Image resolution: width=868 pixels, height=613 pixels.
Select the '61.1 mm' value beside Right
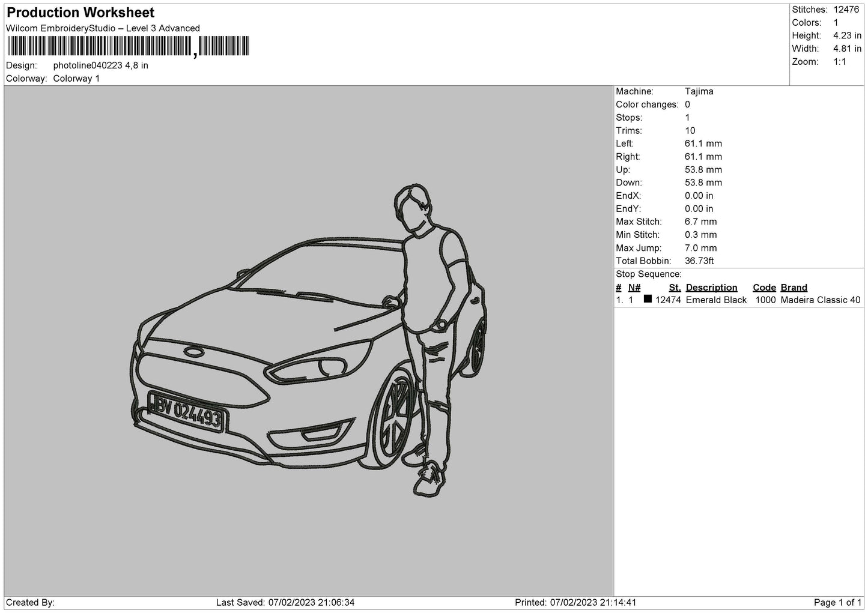coord(703,157)
